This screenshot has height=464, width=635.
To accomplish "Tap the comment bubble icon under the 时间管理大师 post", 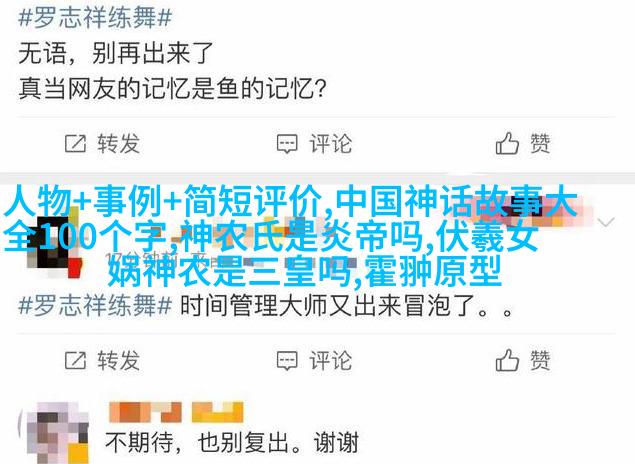I will point(287,361).
